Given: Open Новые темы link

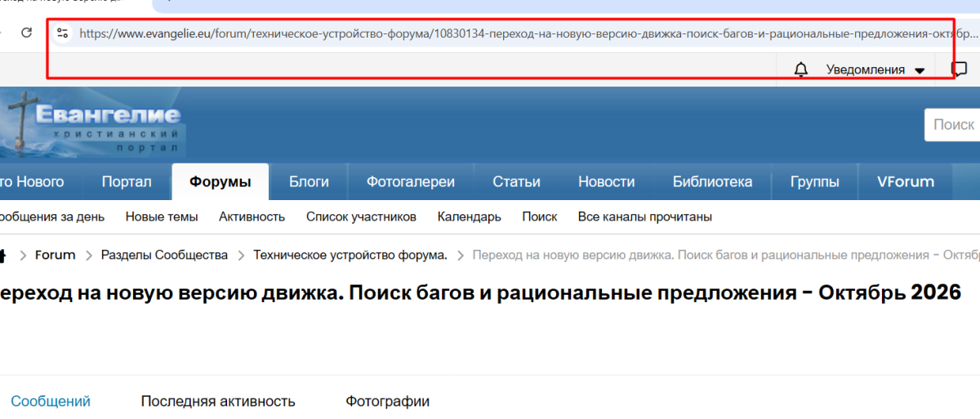Looking at the screenshot, I should click(x=162, y=216).
